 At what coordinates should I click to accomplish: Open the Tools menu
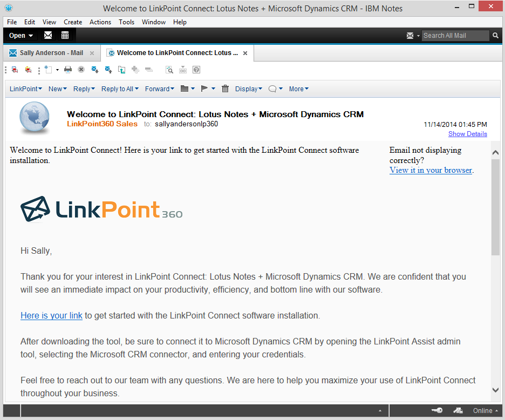tap(126, 22)
